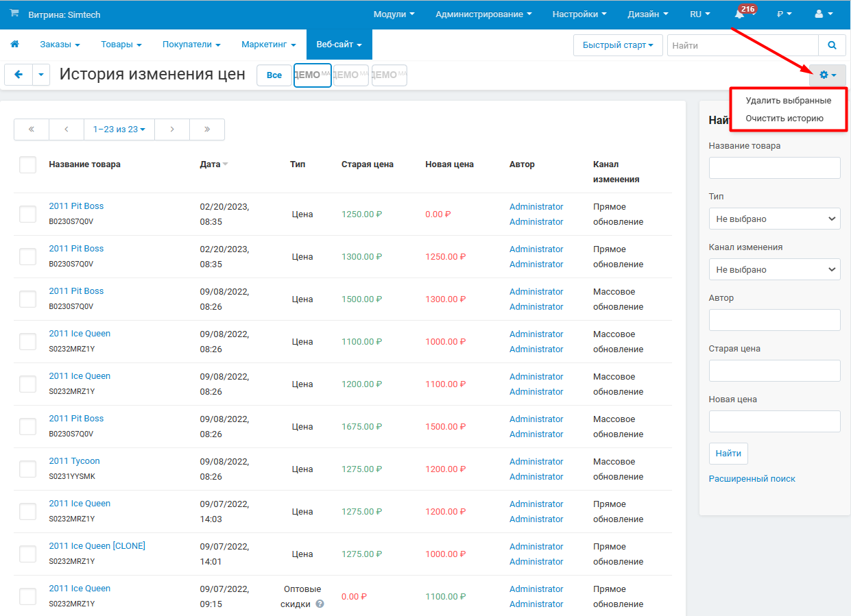Click the back arrow button

coord(19,75)
